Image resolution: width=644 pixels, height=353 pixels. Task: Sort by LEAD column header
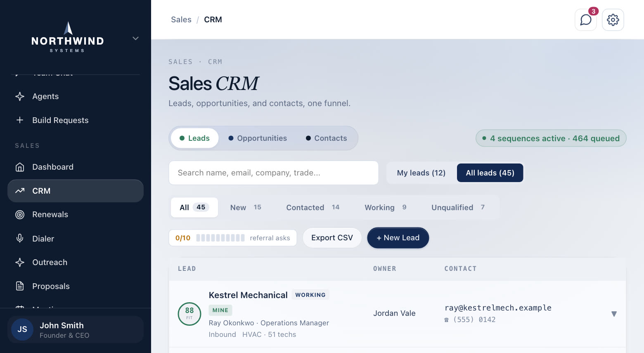pos(187,269)
